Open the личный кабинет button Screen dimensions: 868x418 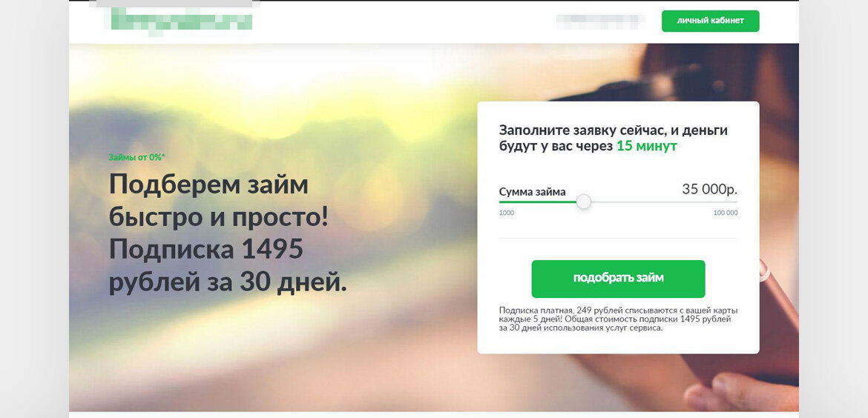tap(710, 21)
